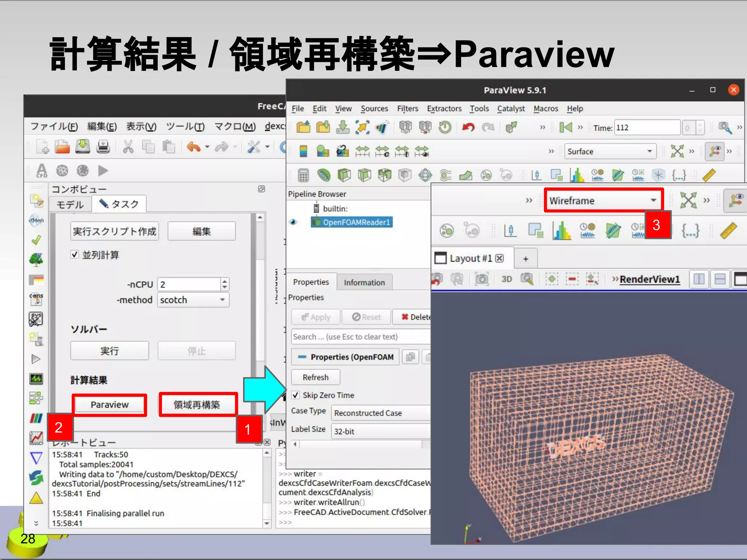Image resolution: width=747 pixels, height=560 pixels.
Task: Click the FreeCAD sidebar green checkmark icon
Action: tap(36, 240)
